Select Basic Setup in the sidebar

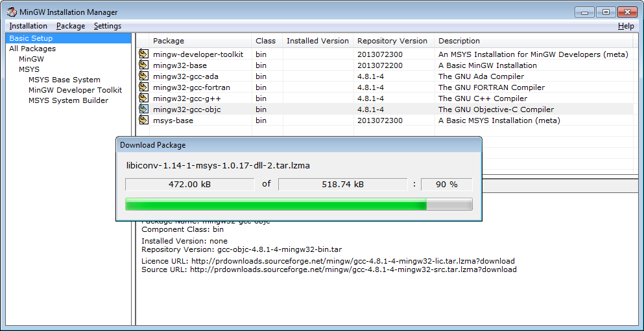(x=69, y=38)
